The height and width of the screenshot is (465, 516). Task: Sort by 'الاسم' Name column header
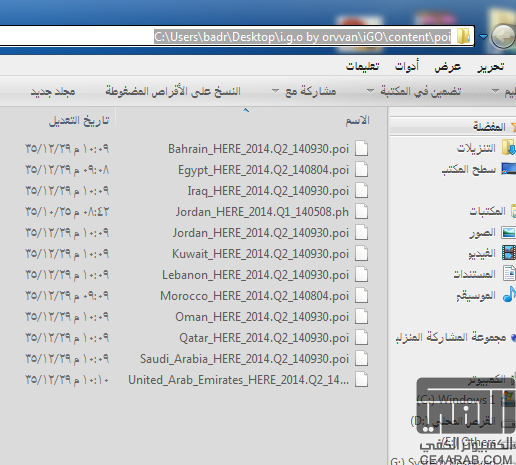tap(358, 120)
